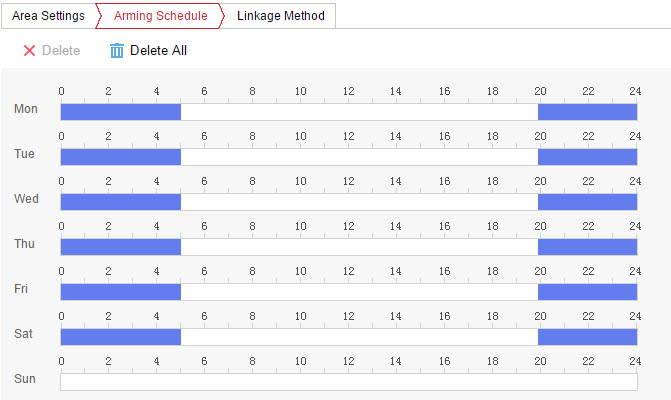The height and width of the screenshot is (400, 671).
Task: Select Monday's early morning armed segment
Action: 120,111
